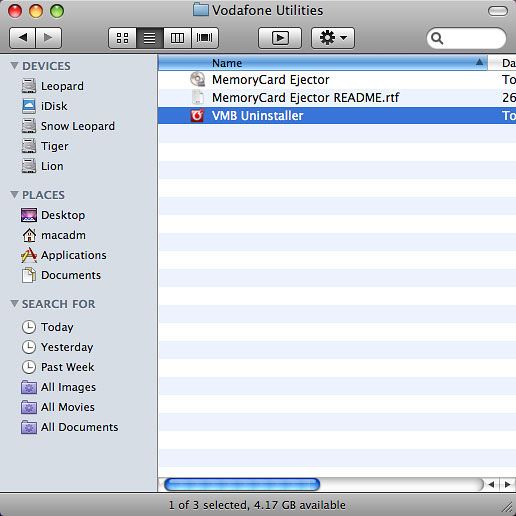Open Quick Look with the play button

pyautogui.click(x=280, y=38)
